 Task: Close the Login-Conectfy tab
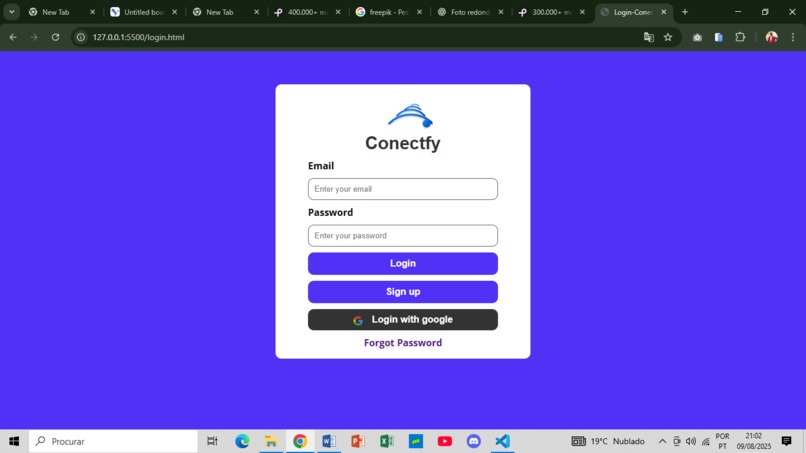[x=664, y=12]
